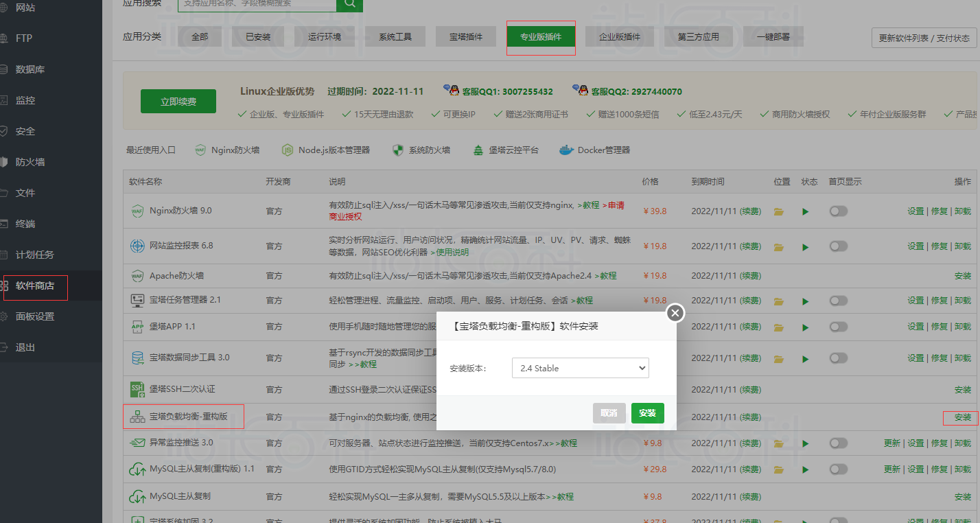Toggle homepage display for 网站监控报表 6.8
Screen dimensions: 980x523
coord(838,246)
